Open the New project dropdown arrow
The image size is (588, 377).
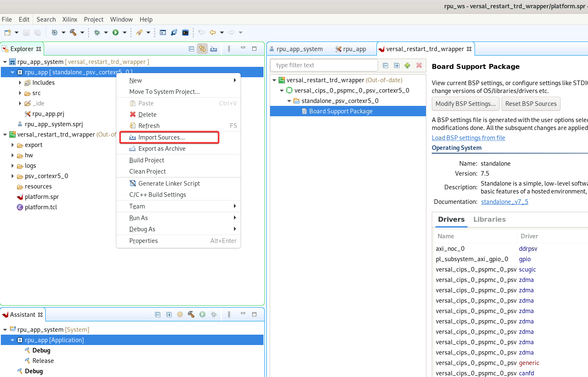click(x=17, y=32)
